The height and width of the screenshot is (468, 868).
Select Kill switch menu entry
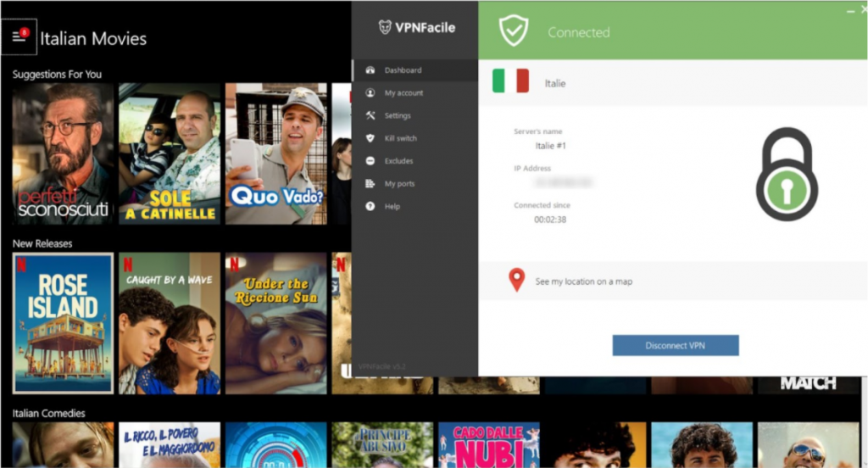(415, 138)
